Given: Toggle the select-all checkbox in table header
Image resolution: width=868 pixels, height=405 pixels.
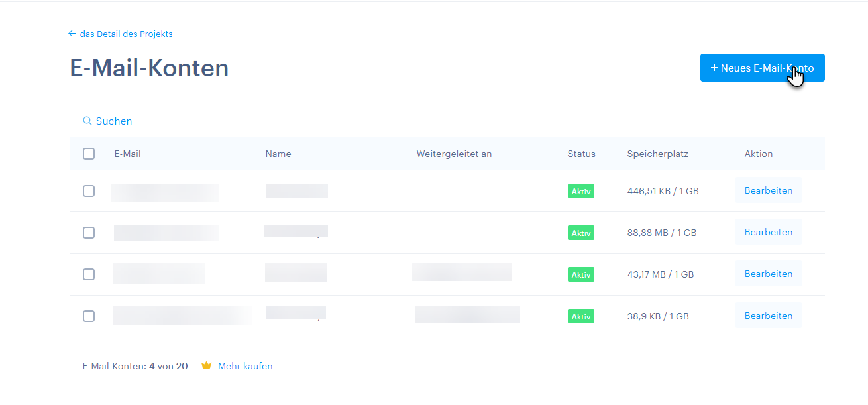Looking at the screenshot, I should [x=89, y=154].
